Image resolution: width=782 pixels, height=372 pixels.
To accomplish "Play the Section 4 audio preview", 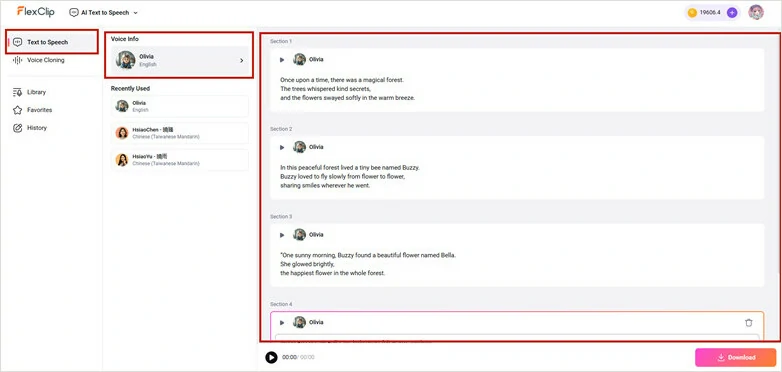I will tap(282, 323).
